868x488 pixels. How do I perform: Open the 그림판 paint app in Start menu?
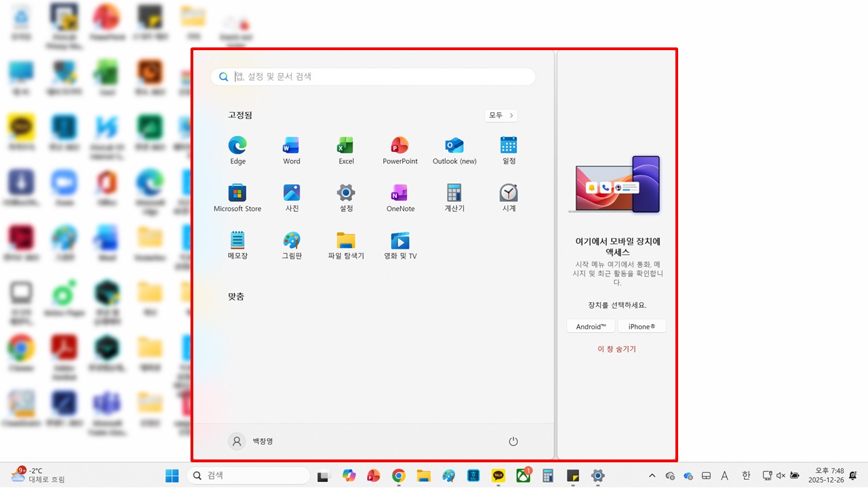[x=292, y=245]
